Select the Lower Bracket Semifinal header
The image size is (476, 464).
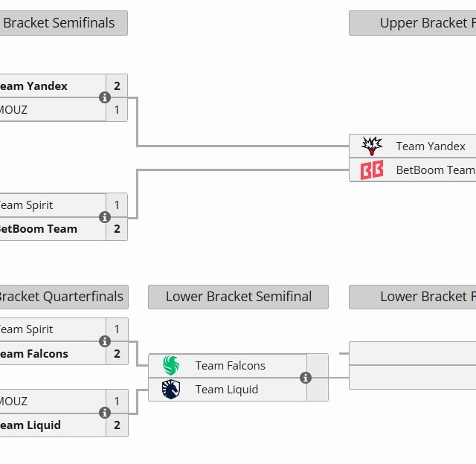coord(238,297)
